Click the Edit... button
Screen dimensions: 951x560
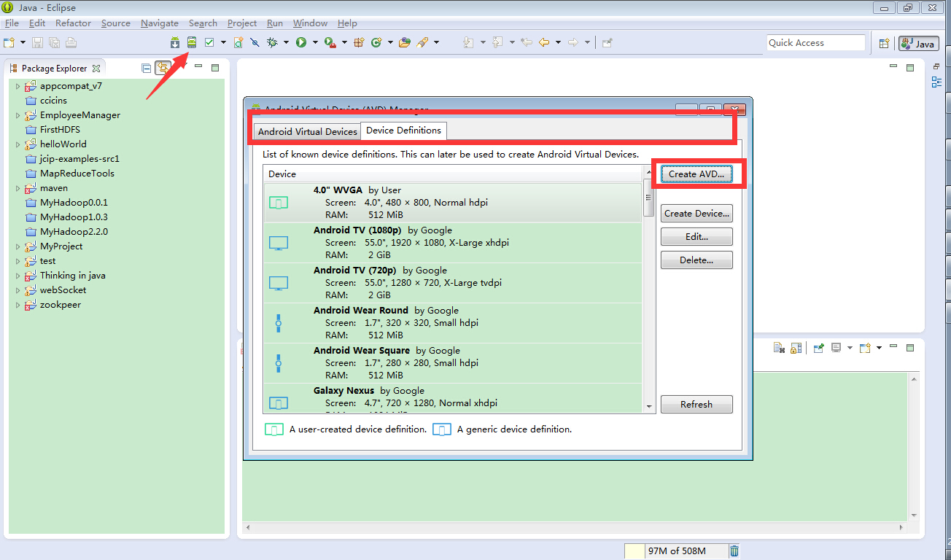pos(696,237)
